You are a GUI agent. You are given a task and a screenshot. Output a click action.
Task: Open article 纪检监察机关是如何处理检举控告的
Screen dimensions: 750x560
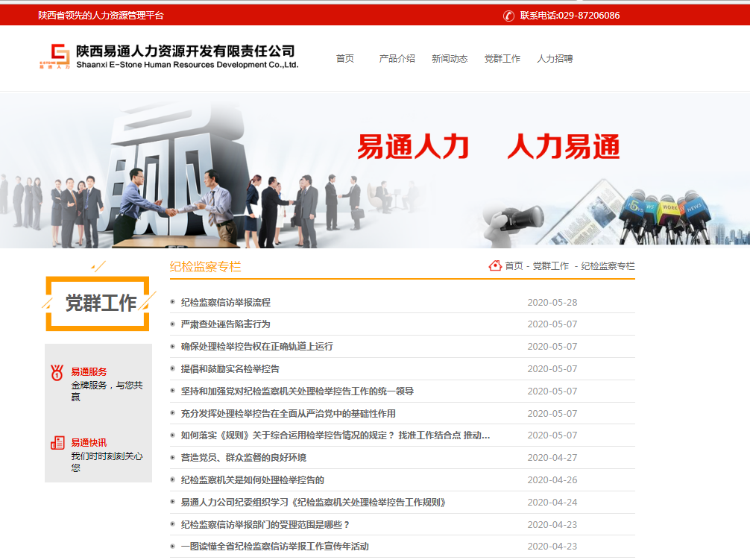[253, 479]
